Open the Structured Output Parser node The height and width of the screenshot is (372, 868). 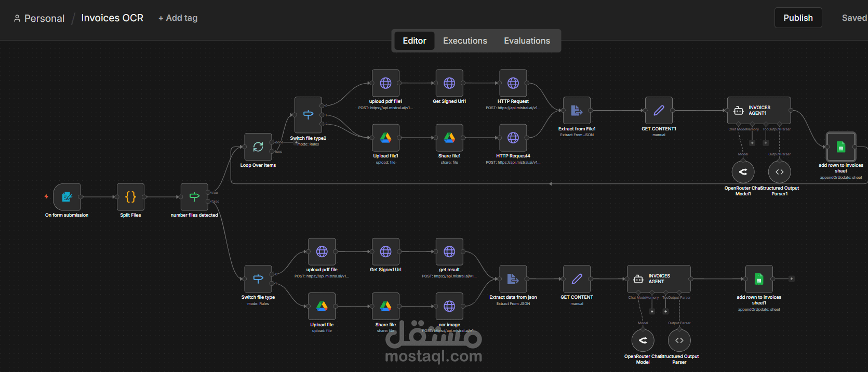click(x=679, y=340)
